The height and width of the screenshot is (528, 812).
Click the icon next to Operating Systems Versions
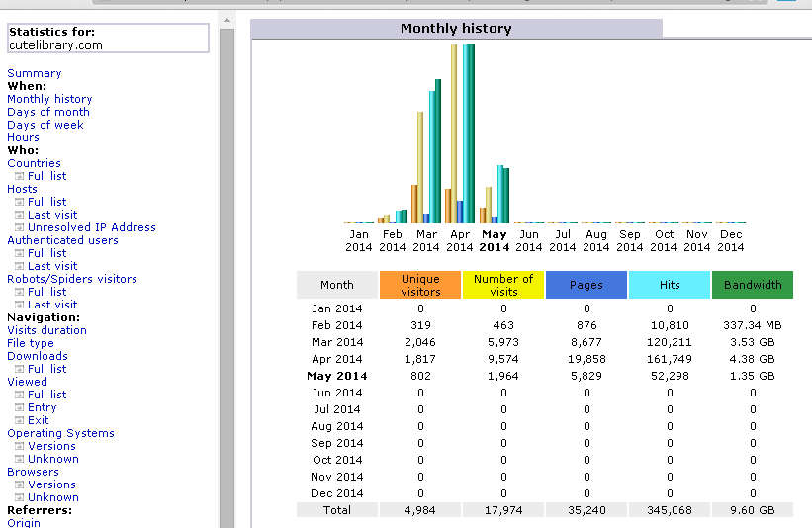(19, 446)
